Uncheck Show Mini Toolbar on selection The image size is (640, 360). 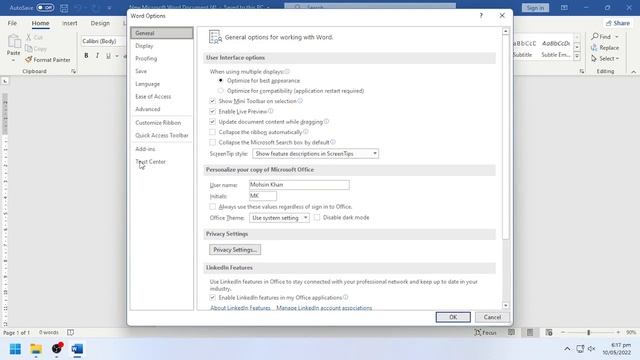tap(212, 101)
